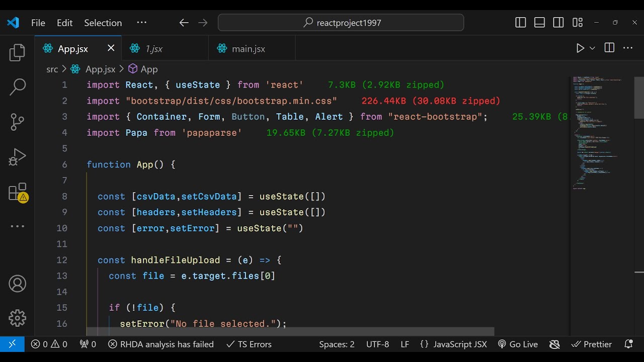Viewport: 644px width, 362px height.
Task: Open the Accounts menu
Action: pyautogui.click(x=17, y=284)
